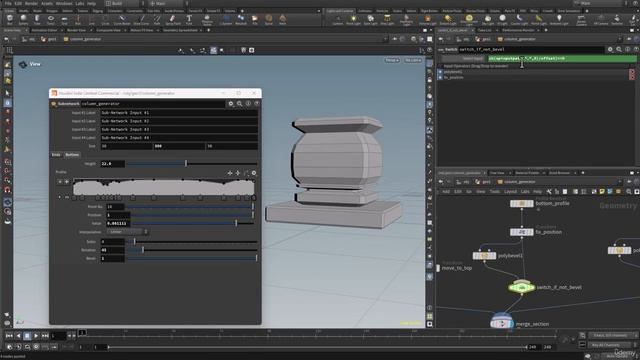The height and width of the screenshot is (360, 640).
Task: Click search icon in switch parameter pane
Action: 619,49
